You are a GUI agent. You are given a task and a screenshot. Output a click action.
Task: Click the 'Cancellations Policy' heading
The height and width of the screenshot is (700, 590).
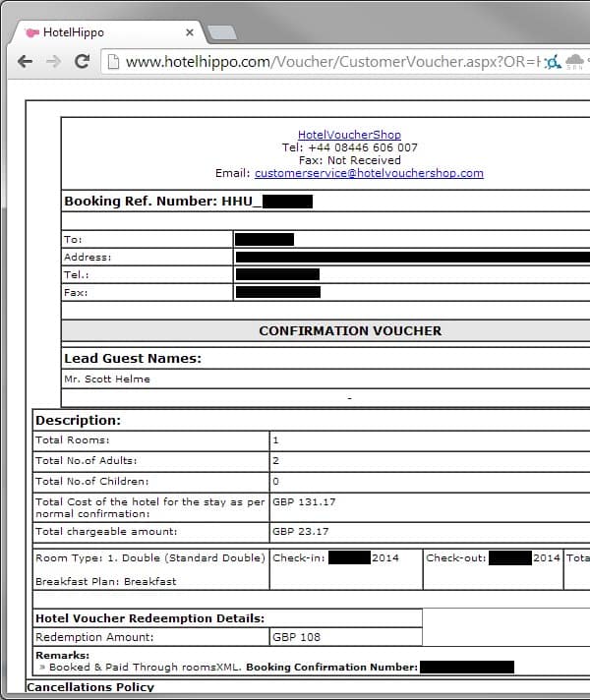coord(90,686)
